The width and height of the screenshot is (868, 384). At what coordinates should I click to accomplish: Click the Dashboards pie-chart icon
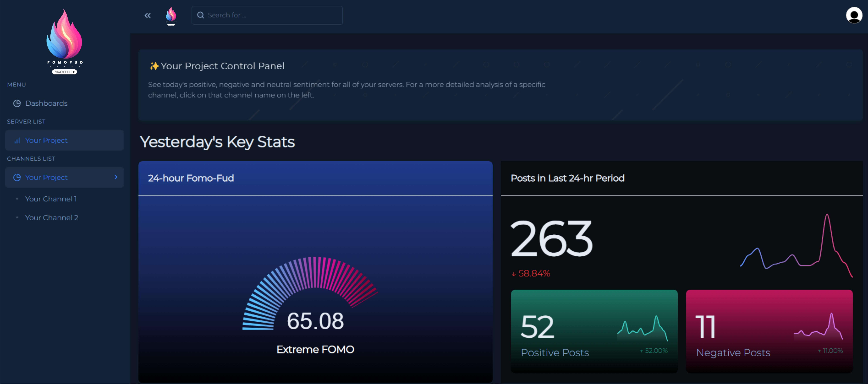coord(17,103)
